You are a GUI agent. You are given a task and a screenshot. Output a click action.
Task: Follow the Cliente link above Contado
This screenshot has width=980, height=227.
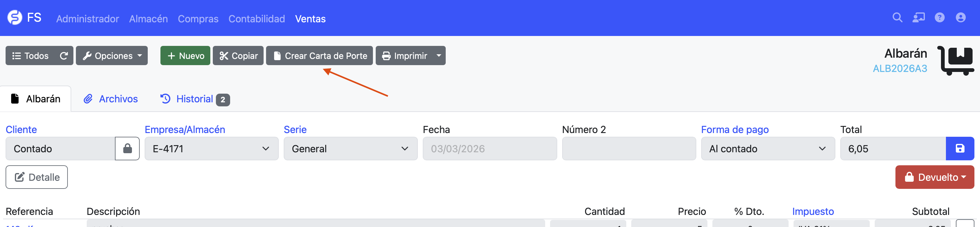point(21,130)
